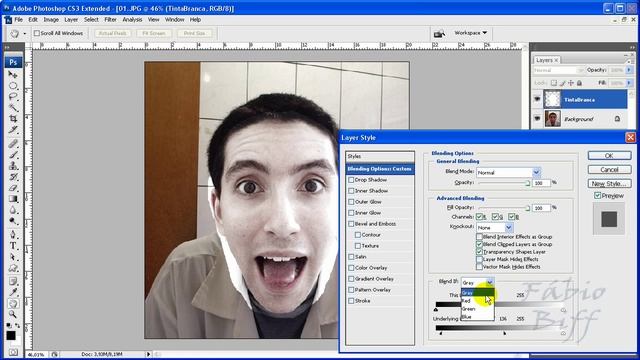Viewport: 640px width, 360px height.
Task: Select the Slice tool
Action: (13, 130)
